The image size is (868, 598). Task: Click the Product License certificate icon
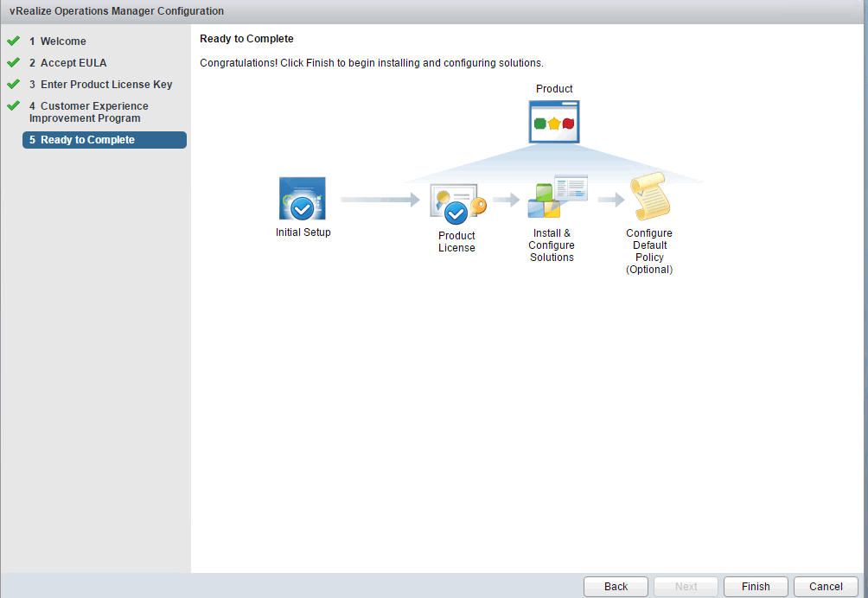(x=458, y=204)
